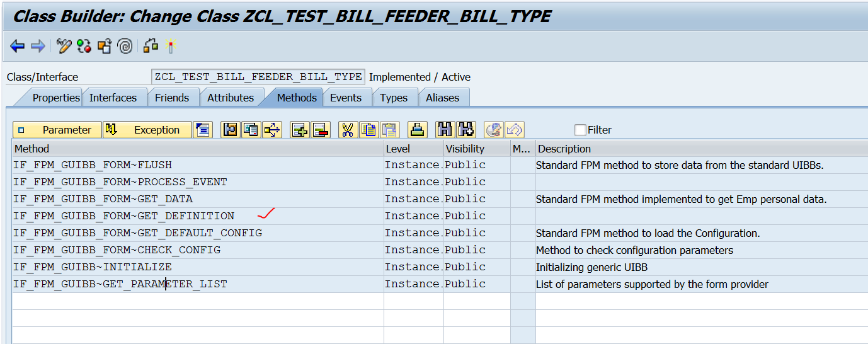Screen dimensions: 868x344
Task: Select method IF_FPM_GUIBB~INITIALIZE
Action: [198, 267]
